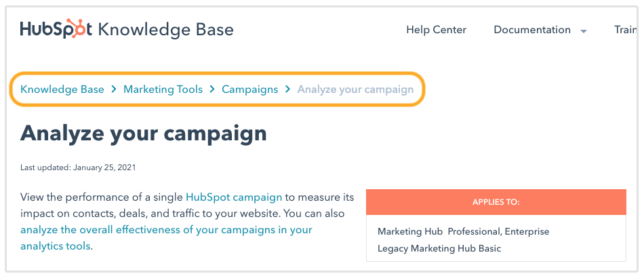This screenshot has height=278, width=644.
Task: Click the chevron after Campaigns breadcrumb
Action: coord(287,90)
